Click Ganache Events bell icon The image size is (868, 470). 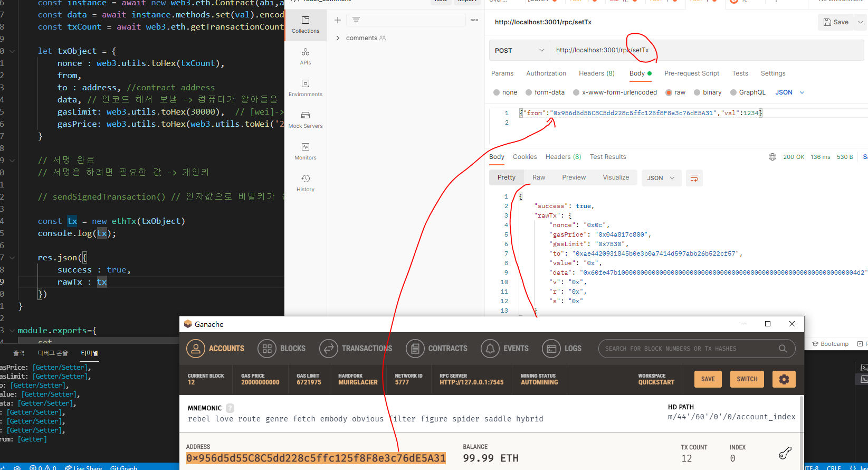(x=490, y=349)
